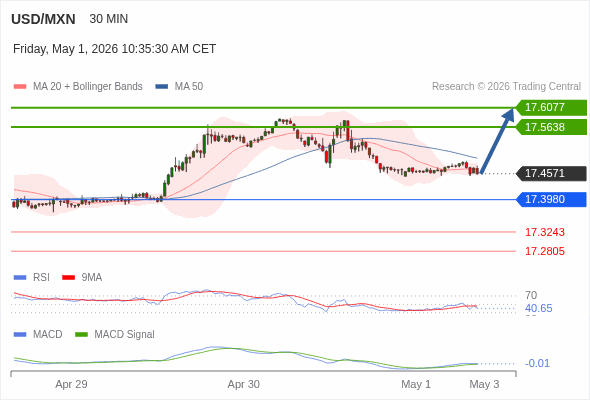Screen dimensions: 590x400
Task: Click the RSI value 40.65
Action: (x=538, y=309)
